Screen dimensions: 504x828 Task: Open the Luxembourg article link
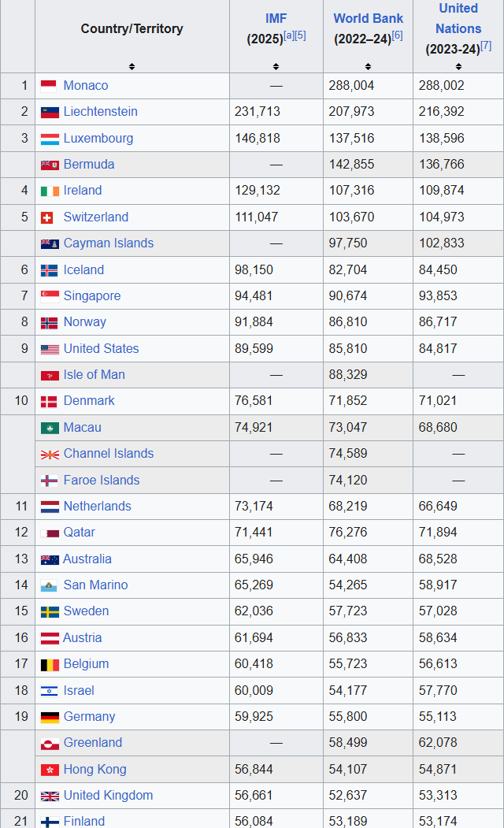coord(98,139)
